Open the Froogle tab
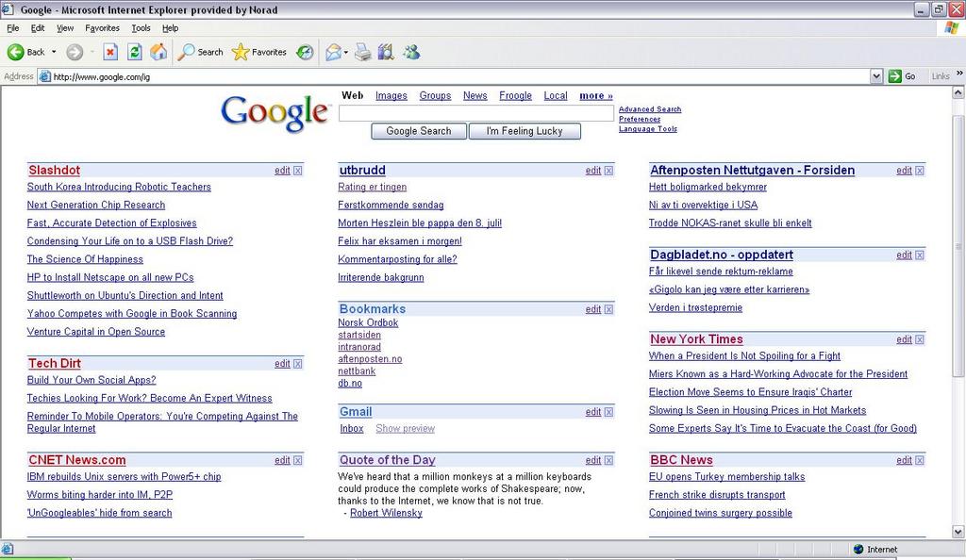This screenshot has width=966, height=560. click(x=516, y=96)
